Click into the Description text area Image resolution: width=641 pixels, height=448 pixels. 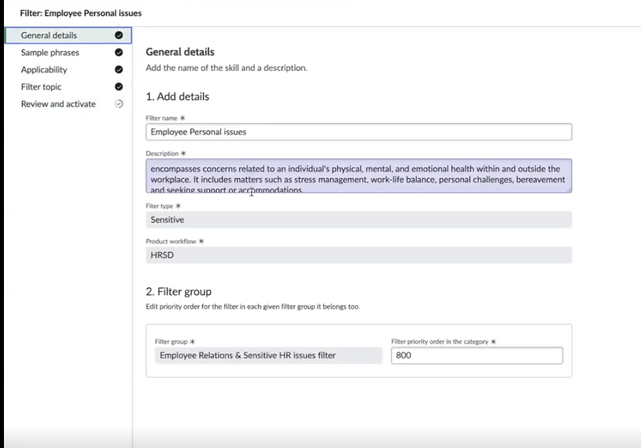(359, 176)
